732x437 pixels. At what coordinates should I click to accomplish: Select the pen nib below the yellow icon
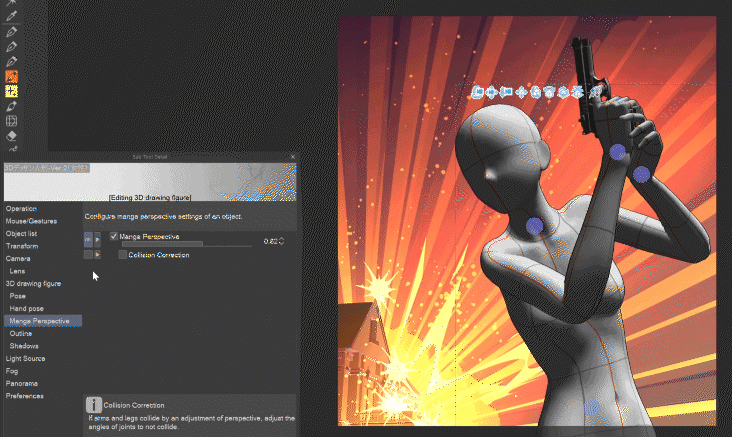pos(11,106)
